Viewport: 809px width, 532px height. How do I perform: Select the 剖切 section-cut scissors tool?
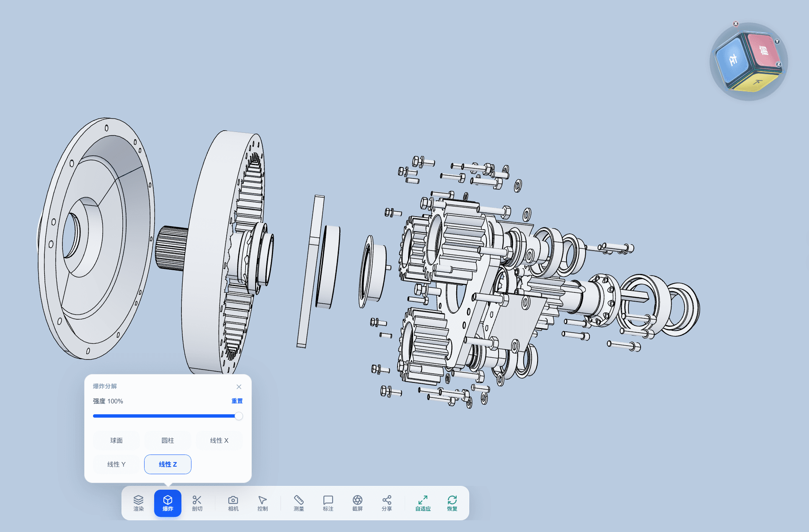point(197,503)
